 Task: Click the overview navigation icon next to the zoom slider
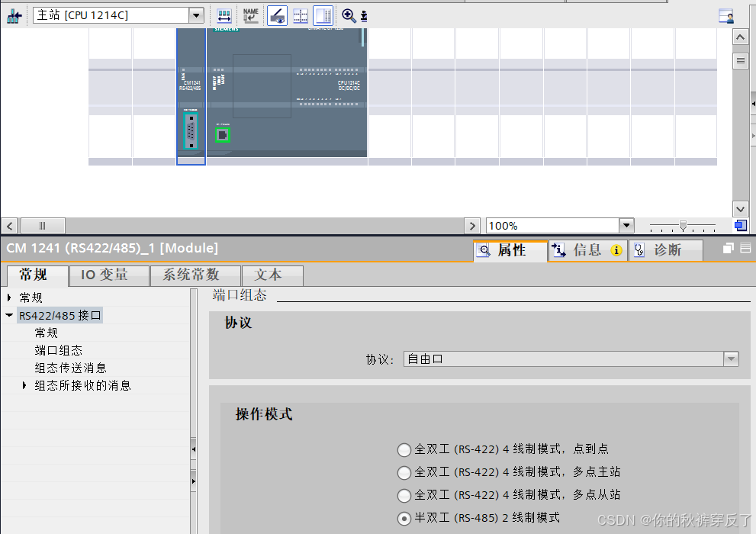click(741, 225)
